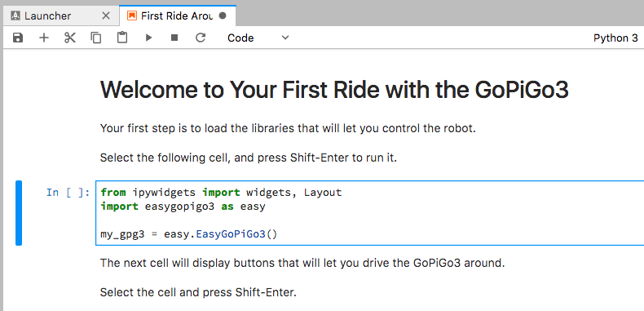Collapse the cell using the blue bar
The width and height of the screenshot is (644, 311).
tap(19, 213)
